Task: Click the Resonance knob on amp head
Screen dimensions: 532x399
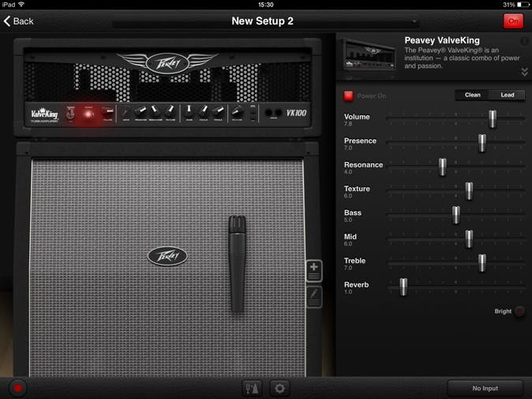Action: coord(155,111)
